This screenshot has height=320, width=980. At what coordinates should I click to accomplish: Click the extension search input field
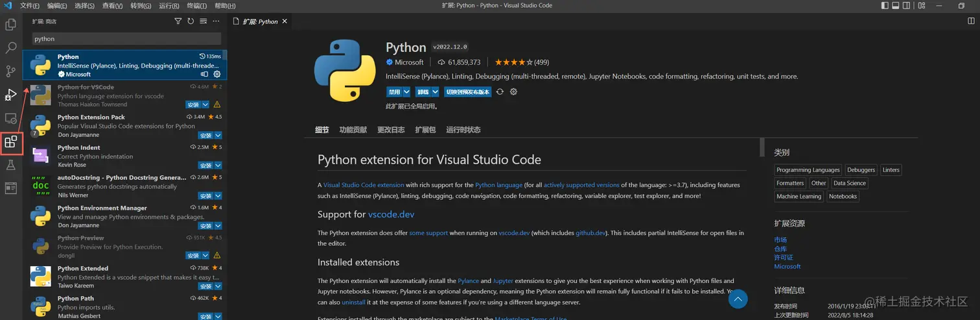coord(126,39)
